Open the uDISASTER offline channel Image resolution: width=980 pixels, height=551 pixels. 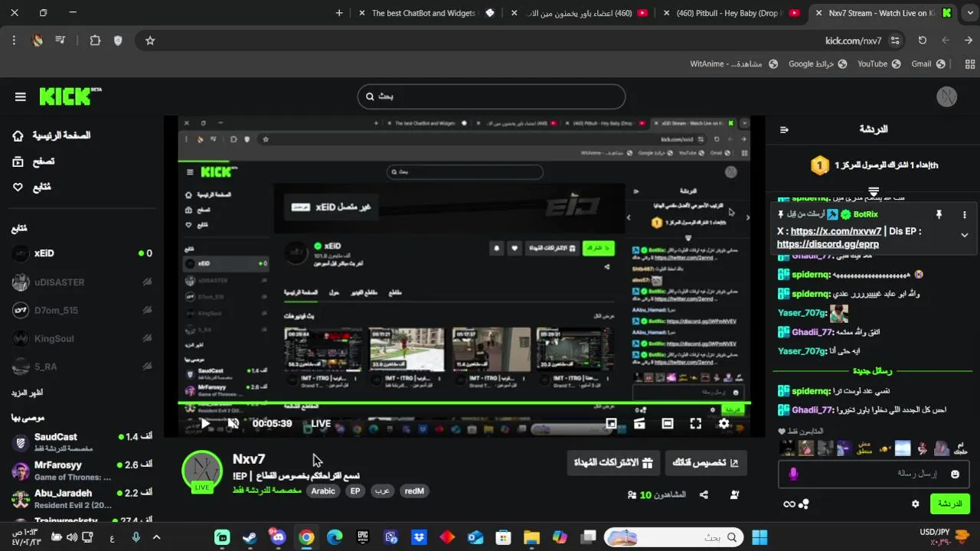coord(82,282)
